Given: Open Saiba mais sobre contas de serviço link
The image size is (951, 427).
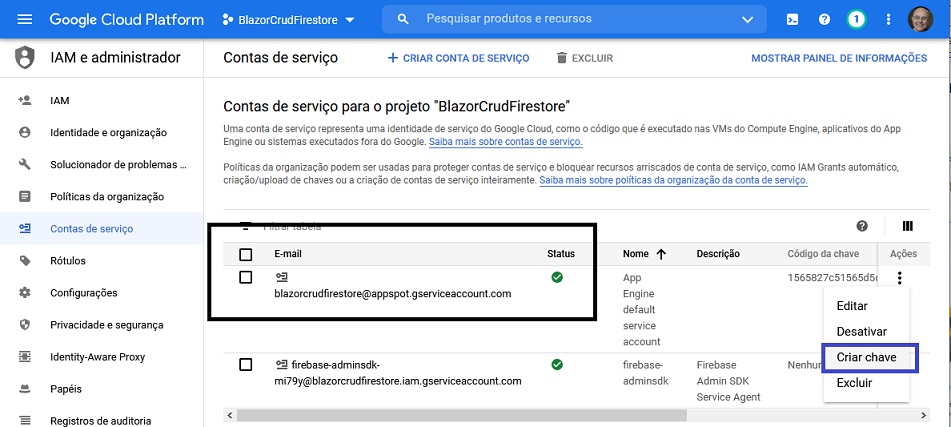Looking at the screenshot, I should click(506, 143).
